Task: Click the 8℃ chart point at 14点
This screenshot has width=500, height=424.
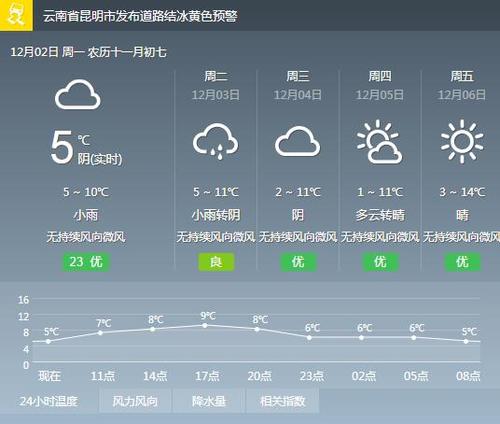Action: point(153,329)
